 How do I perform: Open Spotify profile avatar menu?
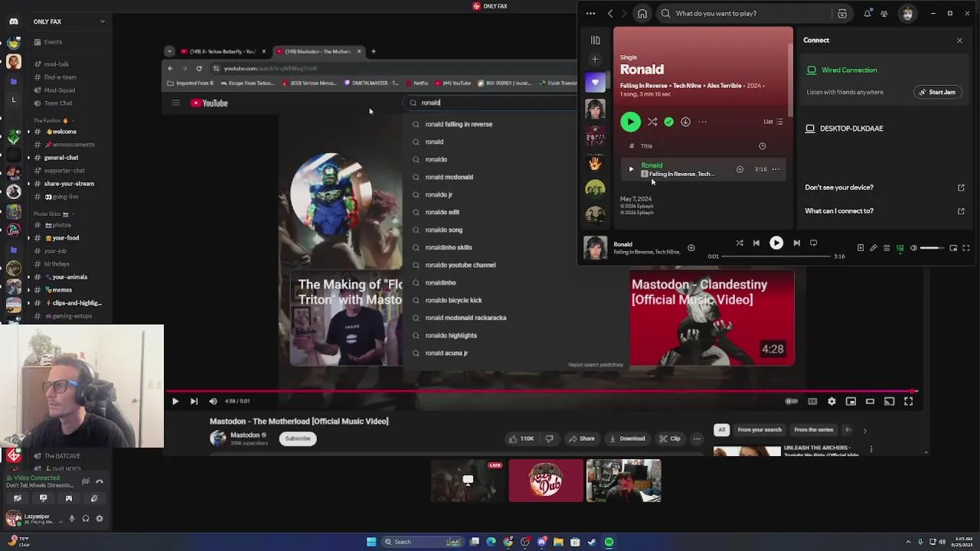point(907,13)
